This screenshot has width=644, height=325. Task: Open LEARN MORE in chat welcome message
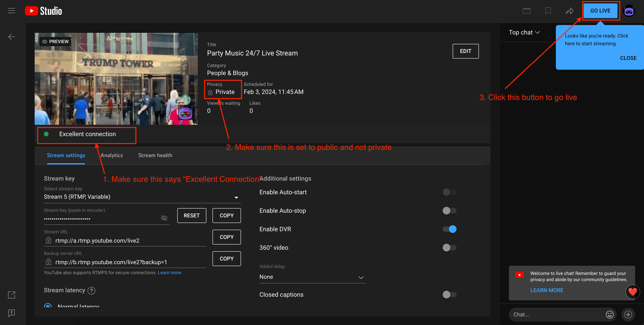point(547,290)
